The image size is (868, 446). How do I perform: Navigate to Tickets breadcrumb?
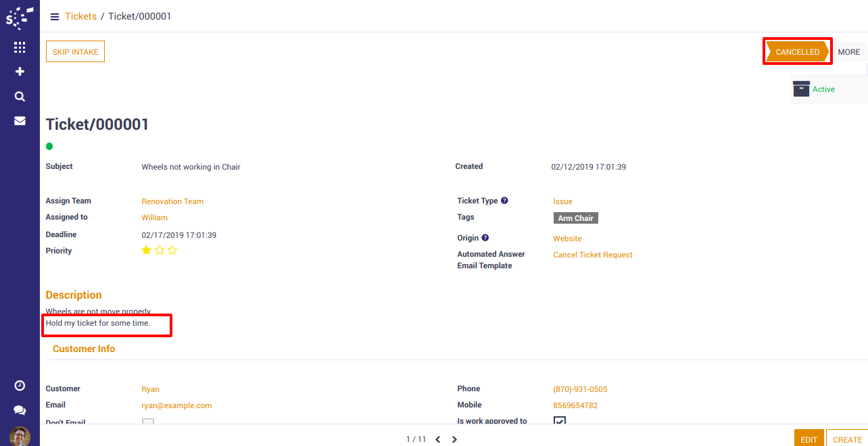[x=80, y=16]
